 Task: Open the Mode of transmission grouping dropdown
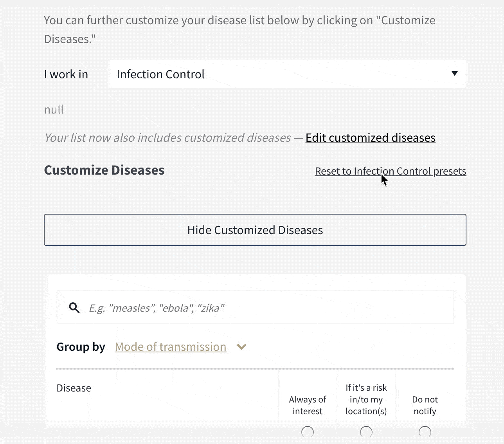(171, 347)
